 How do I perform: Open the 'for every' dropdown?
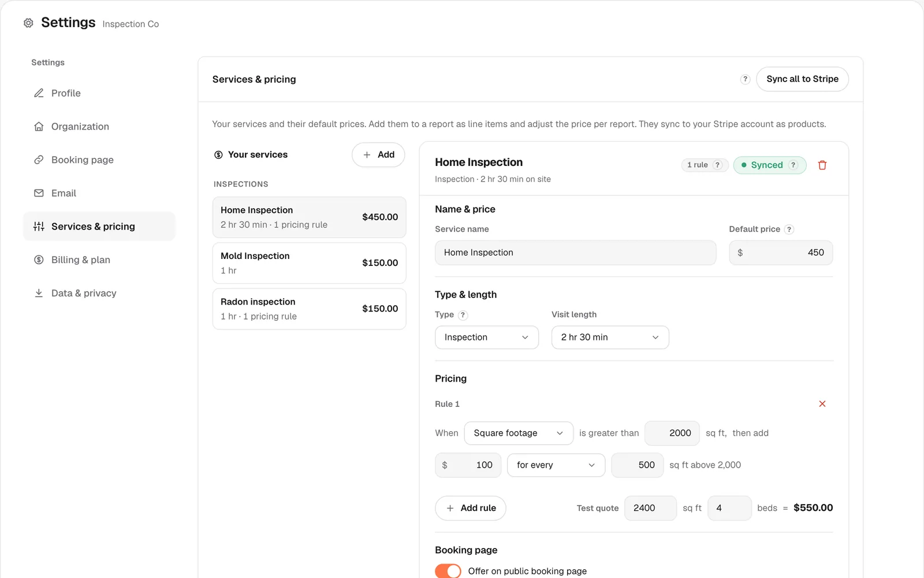pyautogui.click(x=556, y=465)
